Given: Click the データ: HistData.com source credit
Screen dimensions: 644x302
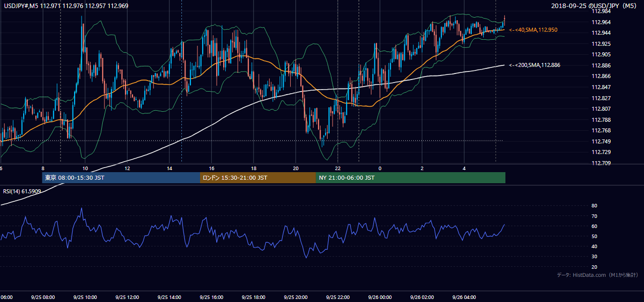Looking at the screenshot, I should 598,275.
